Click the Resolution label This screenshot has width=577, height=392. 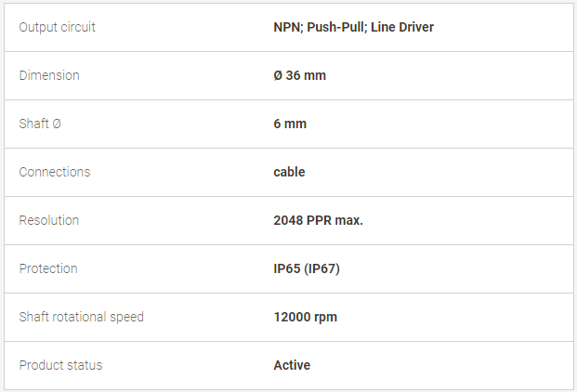point(49,220)
